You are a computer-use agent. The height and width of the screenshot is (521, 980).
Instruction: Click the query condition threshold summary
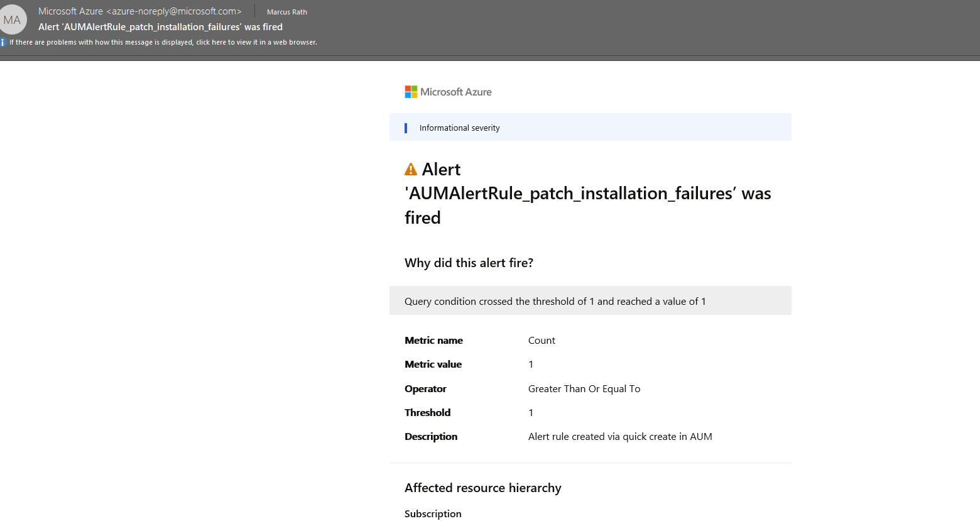coord(591,301)
